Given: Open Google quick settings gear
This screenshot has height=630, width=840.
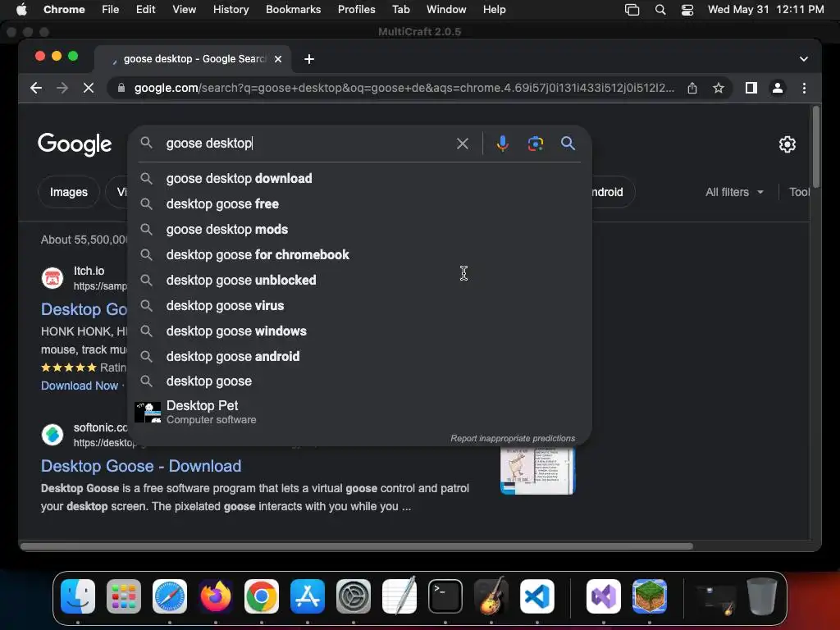Looking at the screenshot, I should 787,144.
